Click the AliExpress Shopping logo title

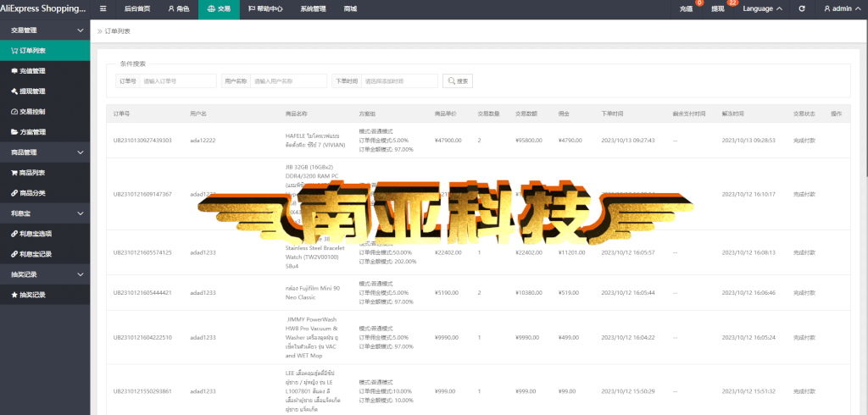pyautogui.click(x=43, y=8)
